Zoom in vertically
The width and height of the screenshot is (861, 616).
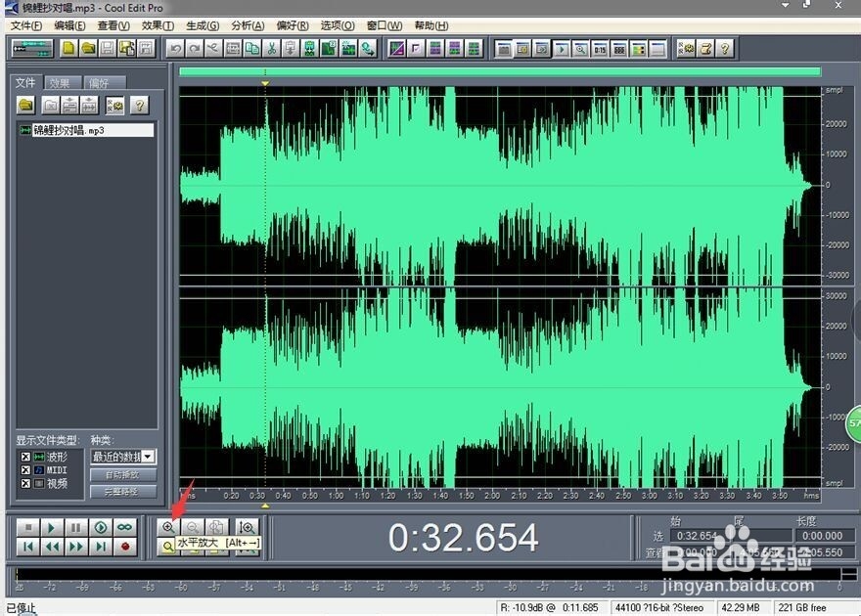pyautogui.click(x=248, y=527)
